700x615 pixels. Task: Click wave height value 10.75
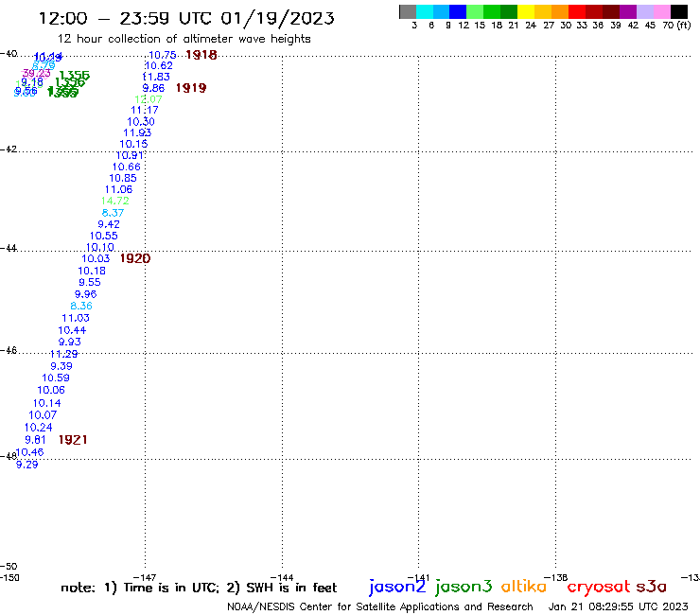[163, 55]
